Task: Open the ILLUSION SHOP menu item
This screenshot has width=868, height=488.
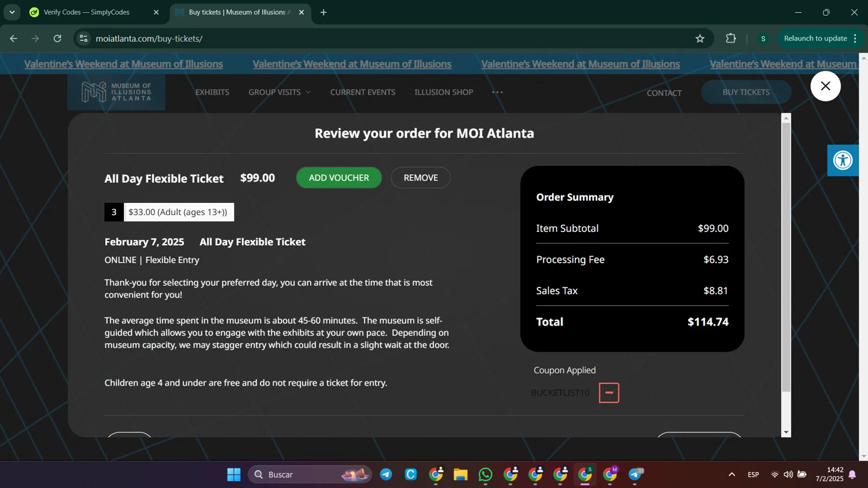Action: click(x=444, y=92)
